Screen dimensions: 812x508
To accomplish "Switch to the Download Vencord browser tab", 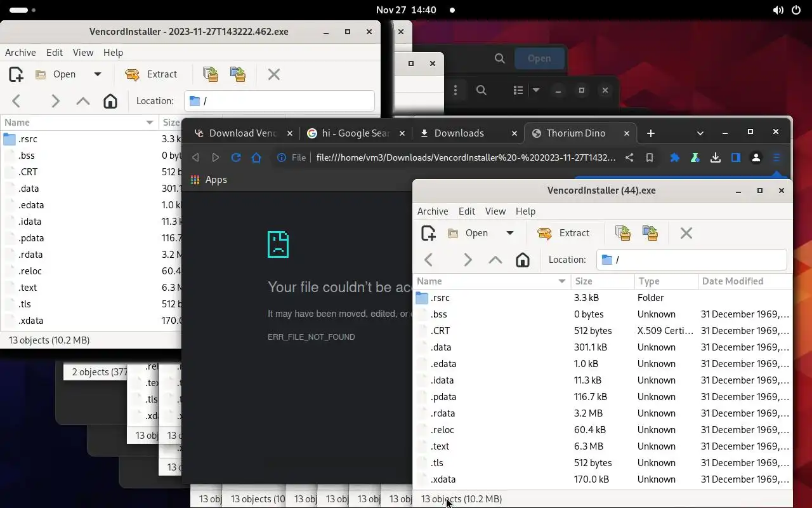I will 243,133.
